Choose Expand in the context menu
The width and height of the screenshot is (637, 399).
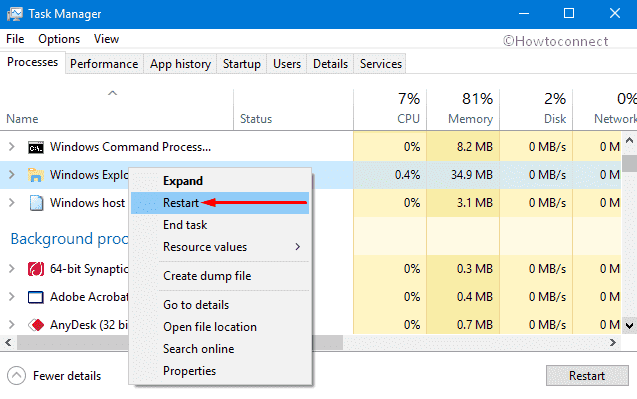pyautogui.click(x=220, y=181)
